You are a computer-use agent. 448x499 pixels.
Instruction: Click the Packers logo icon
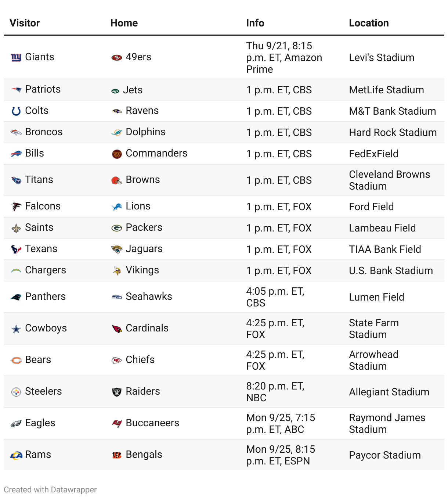117,228
